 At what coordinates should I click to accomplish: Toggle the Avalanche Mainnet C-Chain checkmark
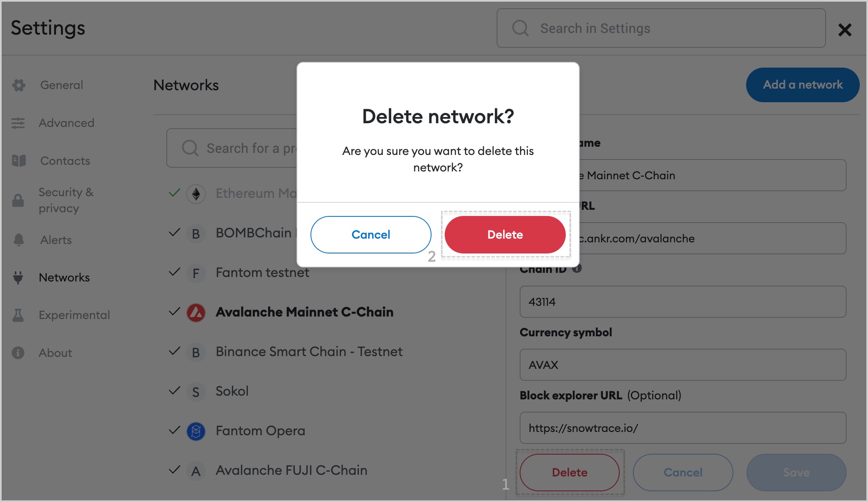[x=174, y=311]
